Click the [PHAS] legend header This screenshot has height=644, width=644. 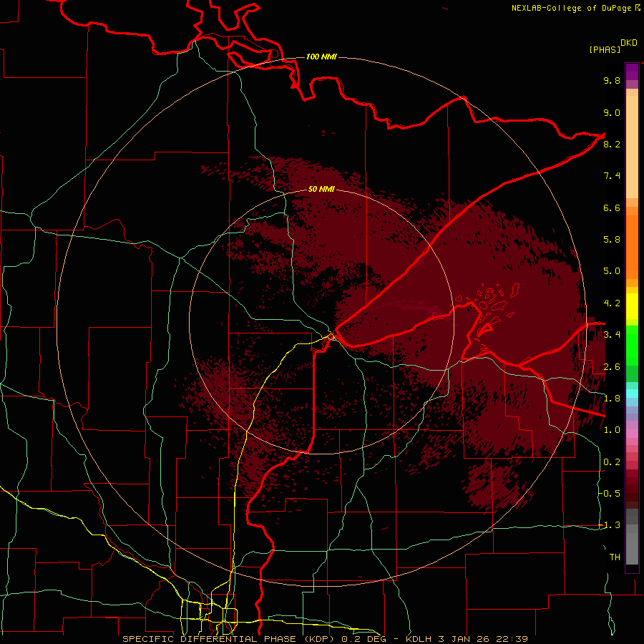point(605,49)
